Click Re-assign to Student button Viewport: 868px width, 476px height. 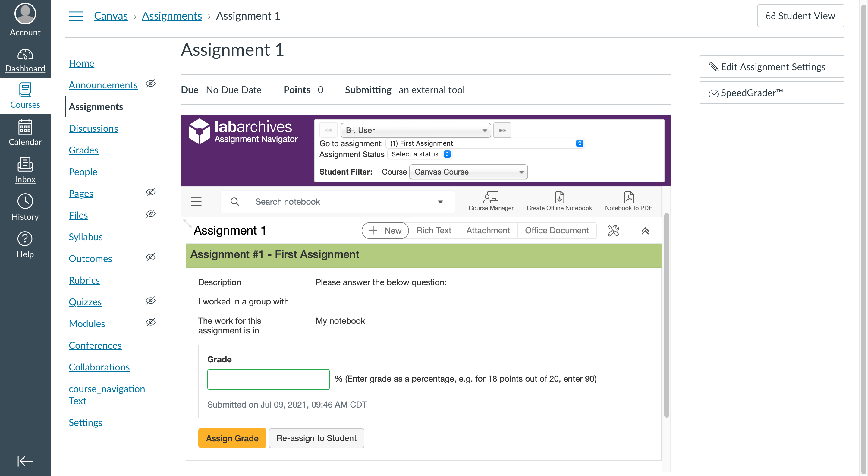tap(316, 438)
